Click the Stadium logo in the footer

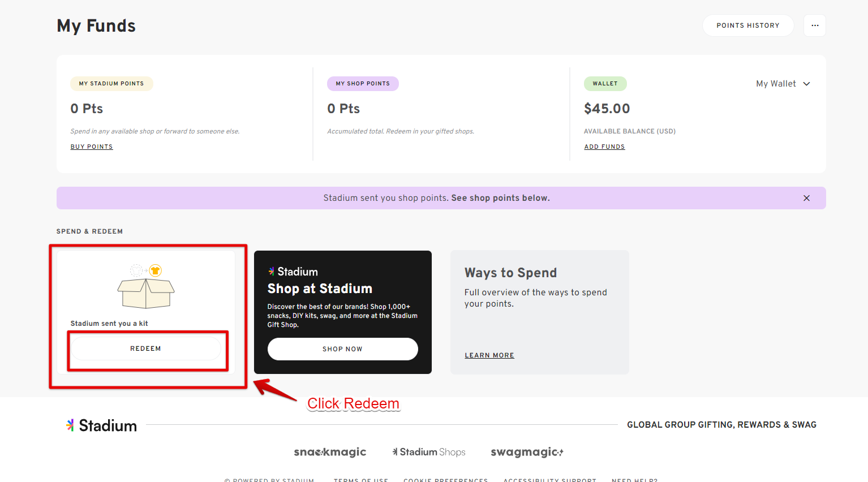[101, 425]
